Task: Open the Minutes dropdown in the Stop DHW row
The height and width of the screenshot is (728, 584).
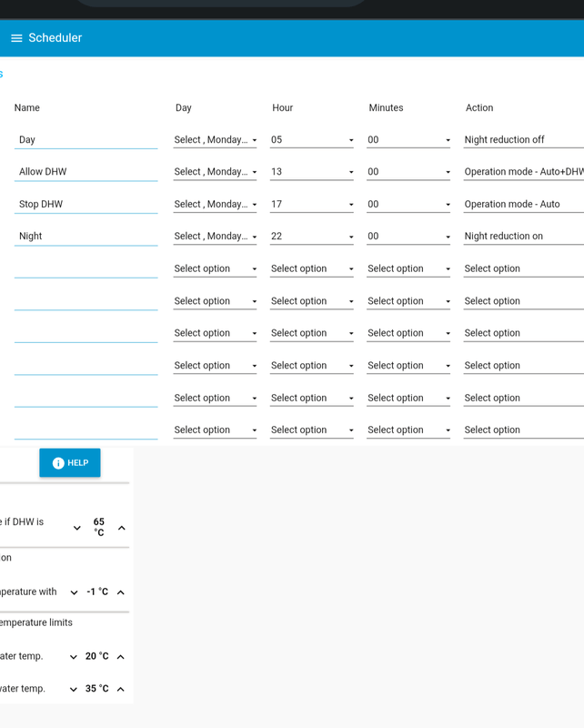Action: coord(408,204)
